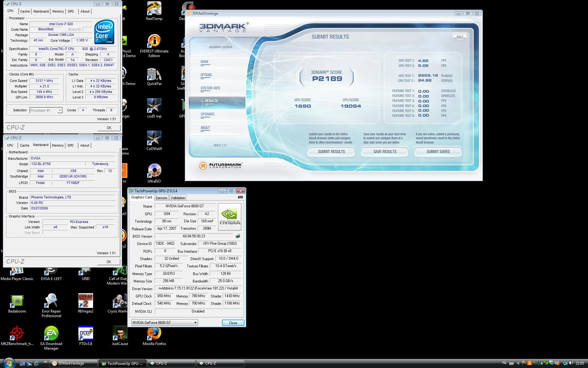Open Mozilla Firefox desktop icon
This screenshot has height=368, width=588.
(154, 336)
